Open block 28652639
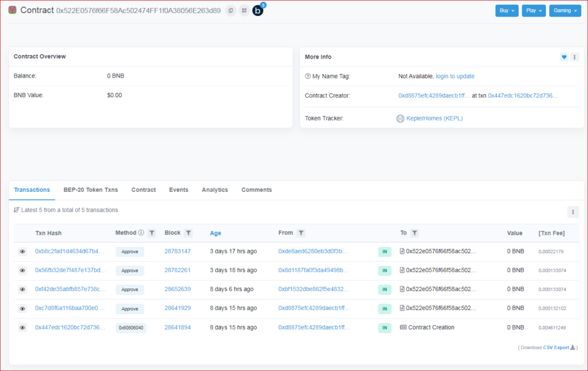This screenshot has width=588, height=371. coord(177,289)
